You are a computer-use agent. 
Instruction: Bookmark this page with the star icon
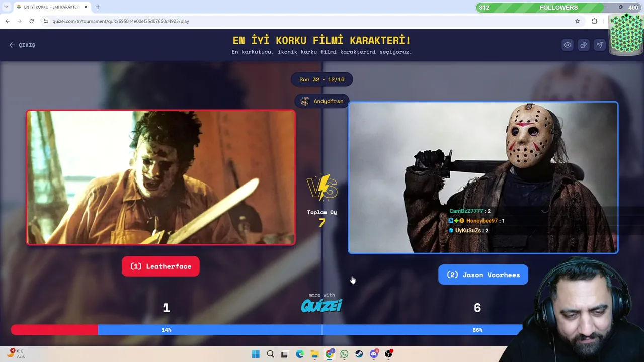[578, 21]
